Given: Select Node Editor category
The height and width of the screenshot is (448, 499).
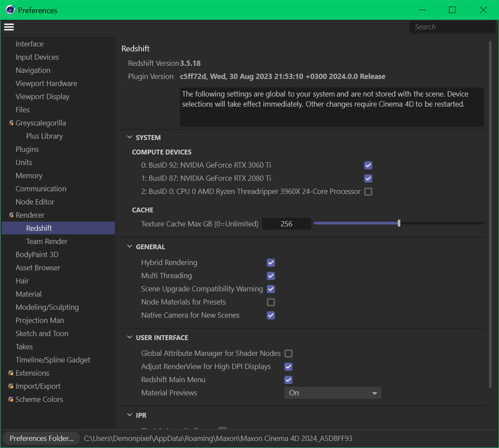Looking at the screenshot, I should click(x=35, y=202).
